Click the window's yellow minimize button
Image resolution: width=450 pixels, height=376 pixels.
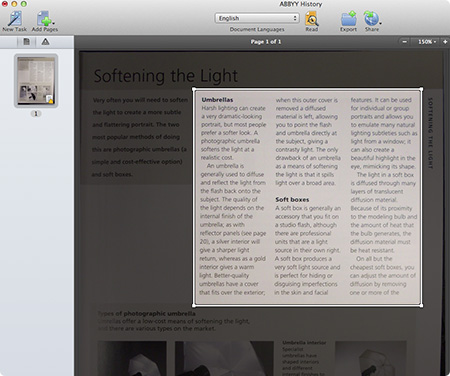coord(14,4)
